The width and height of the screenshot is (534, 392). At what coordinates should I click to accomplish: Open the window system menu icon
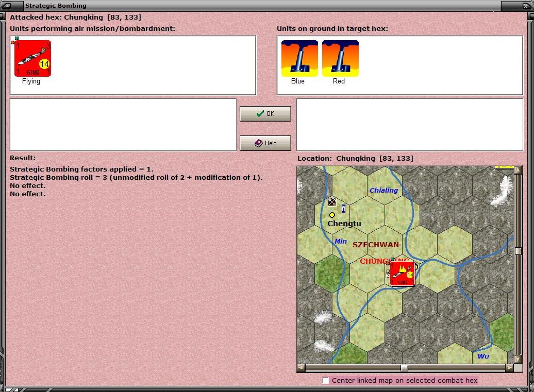coord(7,6)
